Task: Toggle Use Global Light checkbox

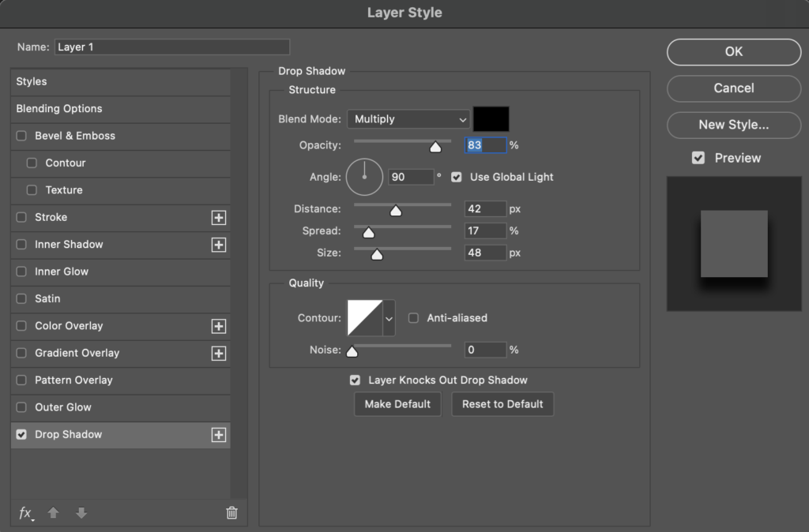Action: coord(456,178)
